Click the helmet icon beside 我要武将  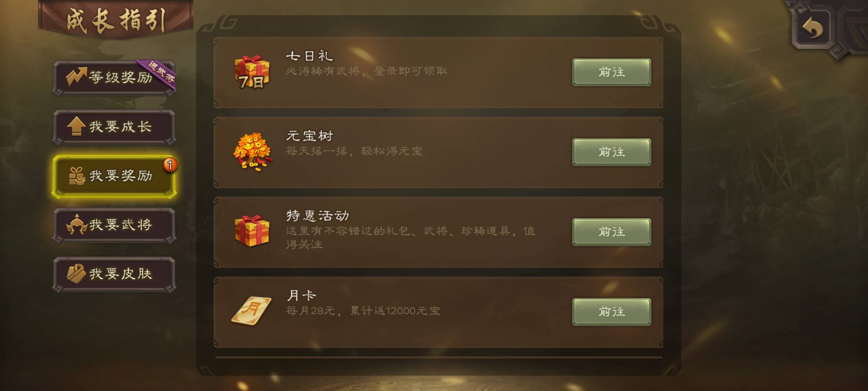pos(76,224)
